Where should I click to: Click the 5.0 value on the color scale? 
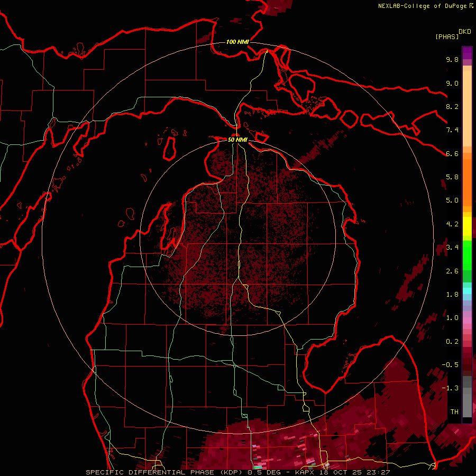tap(452, 200)
